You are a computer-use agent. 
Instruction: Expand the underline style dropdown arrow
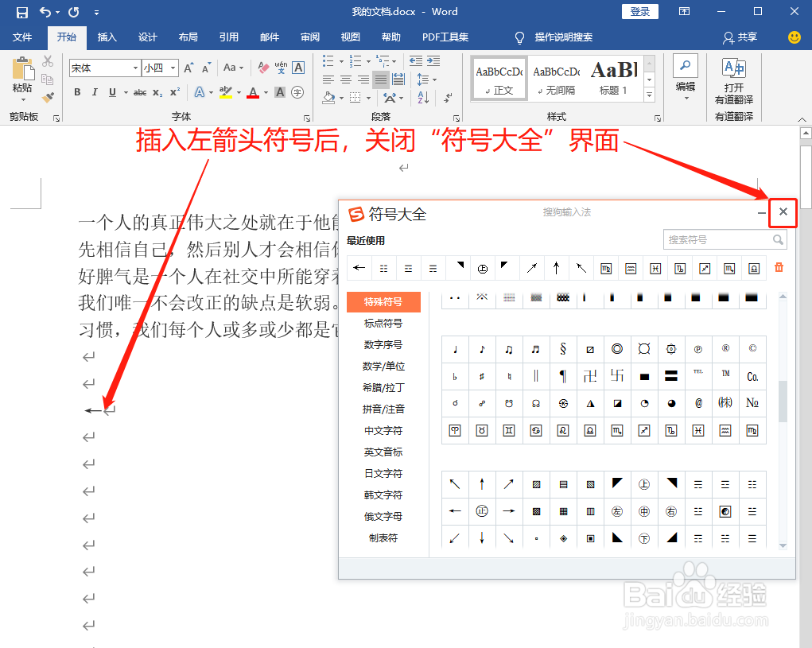126,92
